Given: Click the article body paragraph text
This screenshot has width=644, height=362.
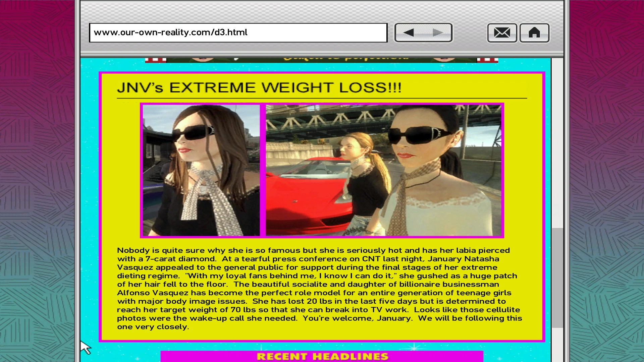Looking at the screenshot, I should coord(319,288).
